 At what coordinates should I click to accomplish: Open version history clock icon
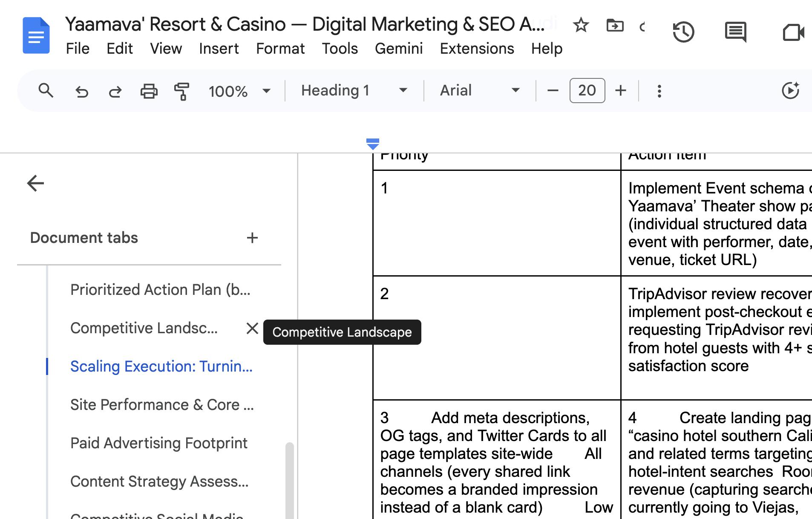pos(683,32)
